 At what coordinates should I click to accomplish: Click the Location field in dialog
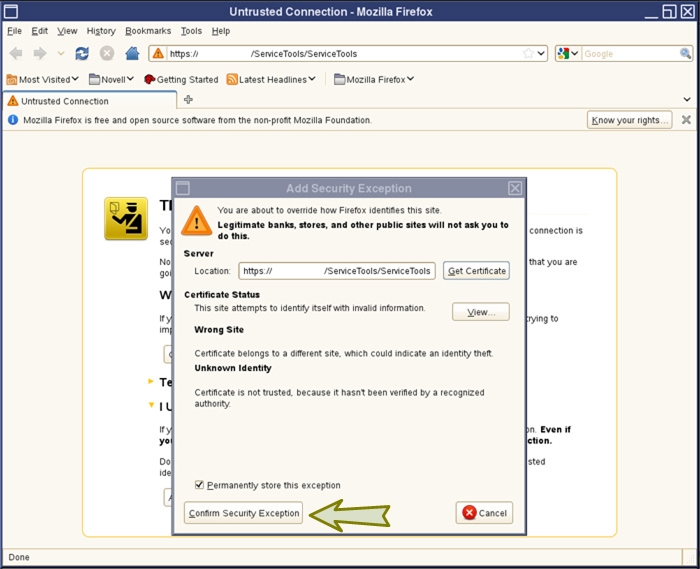coord(335,271)
